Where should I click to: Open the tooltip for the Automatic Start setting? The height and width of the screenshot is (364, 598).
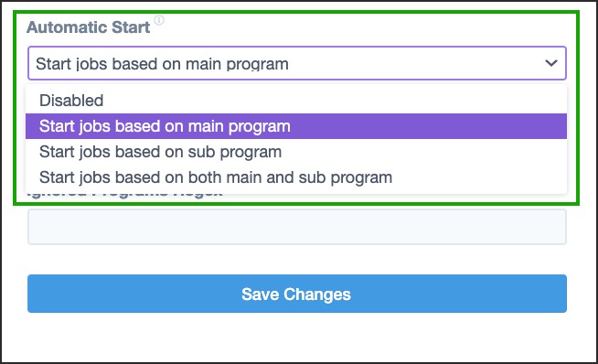[x=159, y=20]
